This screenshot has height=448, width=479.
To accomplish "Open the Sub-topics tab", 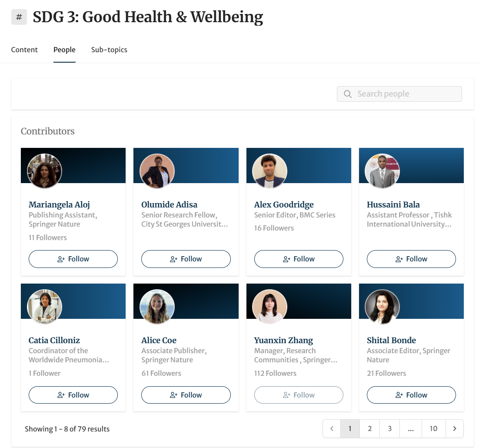I will tap(109, 50).
